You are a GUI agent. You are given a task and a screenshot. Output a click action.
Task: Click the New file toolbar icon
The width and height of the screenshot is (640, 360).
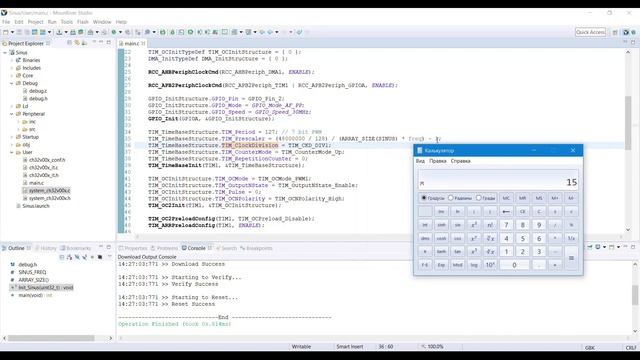tap(5, 32)
